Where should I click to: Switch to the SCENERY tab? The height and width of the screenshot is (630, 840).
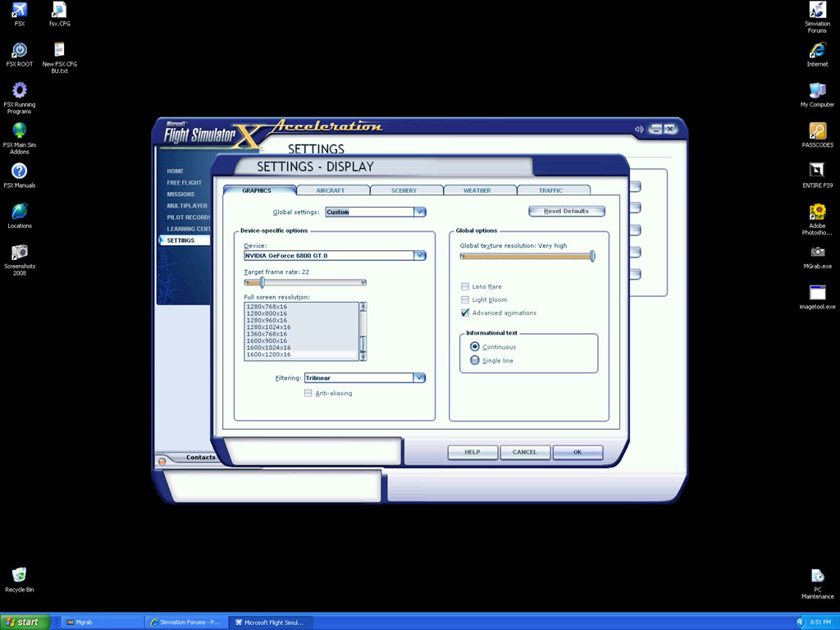pos(405,190)
